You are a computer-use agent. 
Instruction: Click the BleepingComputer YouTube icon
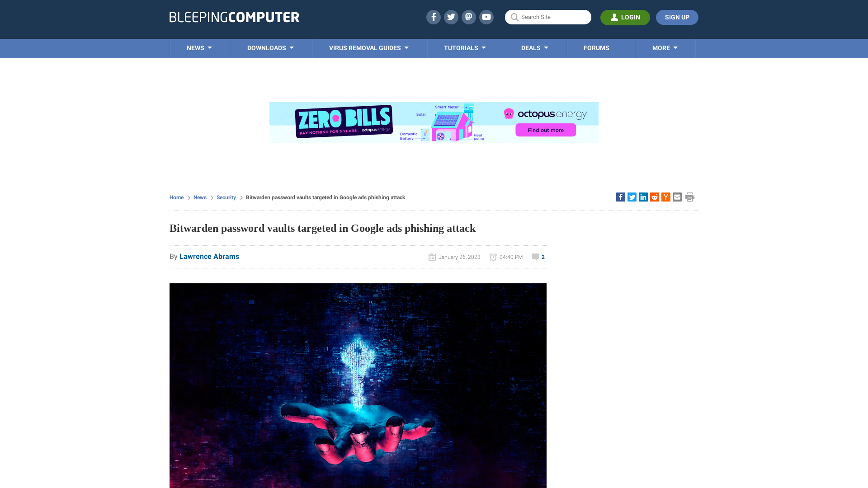[x=486, y=17]
